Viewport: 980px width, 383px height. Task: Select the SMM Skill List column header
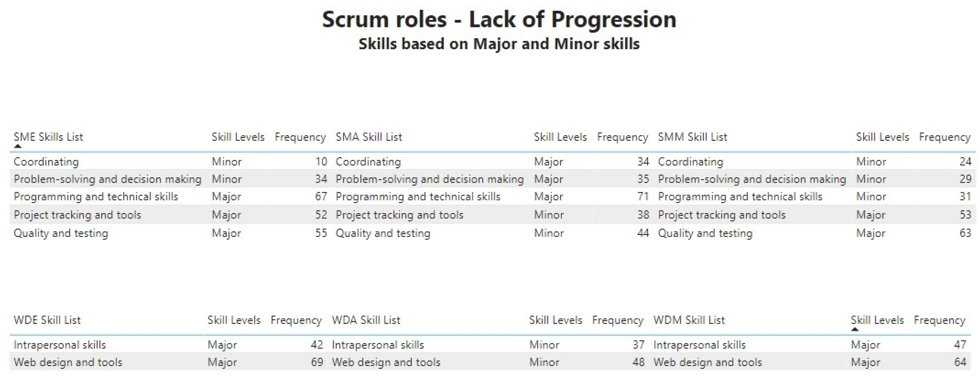click(692, 137)
